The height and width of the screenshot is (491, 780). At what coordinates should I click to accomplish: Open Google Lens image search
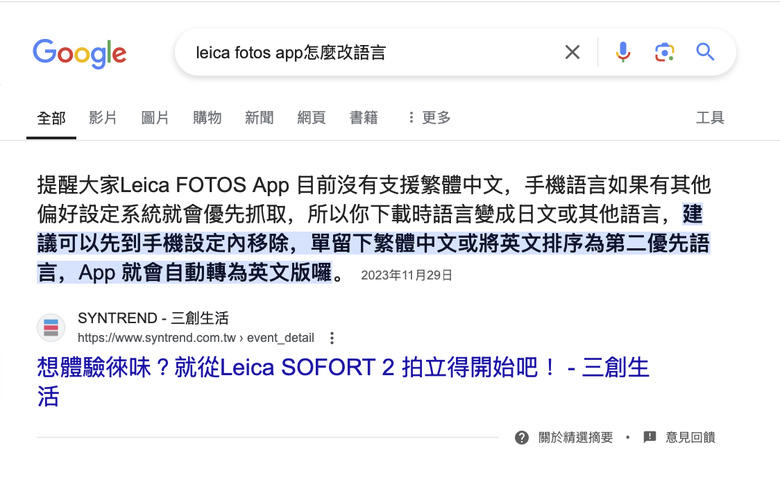(x=664, y=52)
